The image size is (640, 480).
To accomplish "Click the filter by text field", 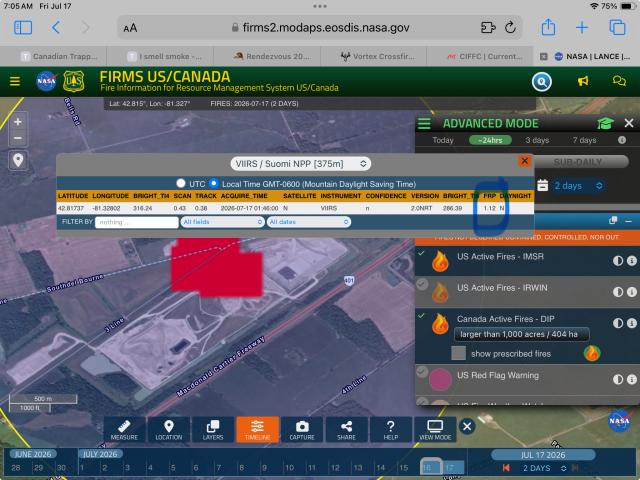I will pos(137,222).
